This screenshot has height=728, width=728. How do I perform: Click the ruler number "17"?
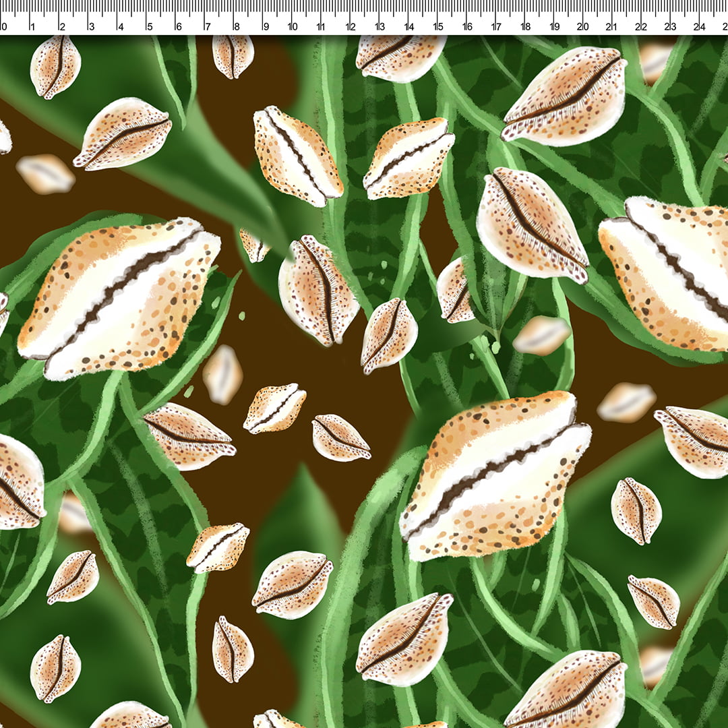point(496,26)
